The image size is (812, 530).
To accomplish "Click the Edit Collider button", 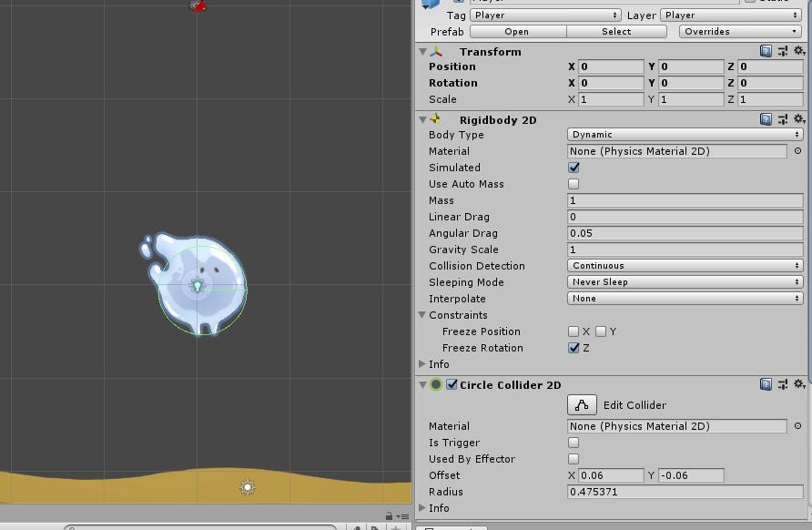I will (x=582, y=405).
